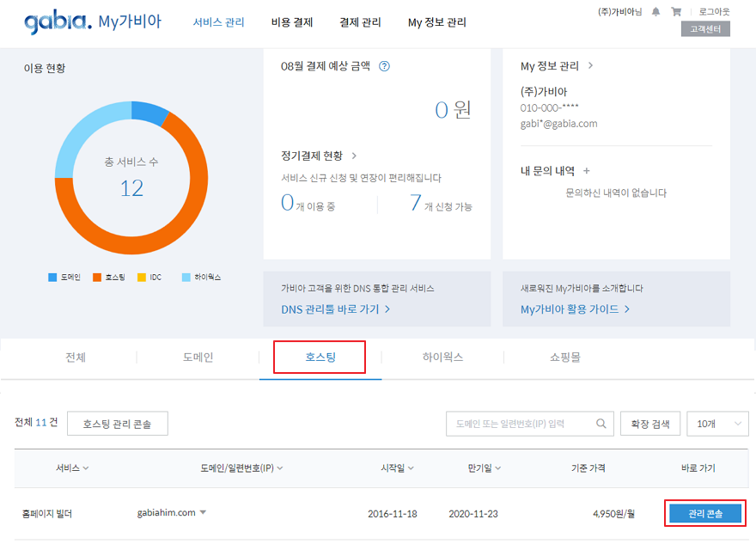
Task: Click the total service count 12
Action: coord(131,188)
